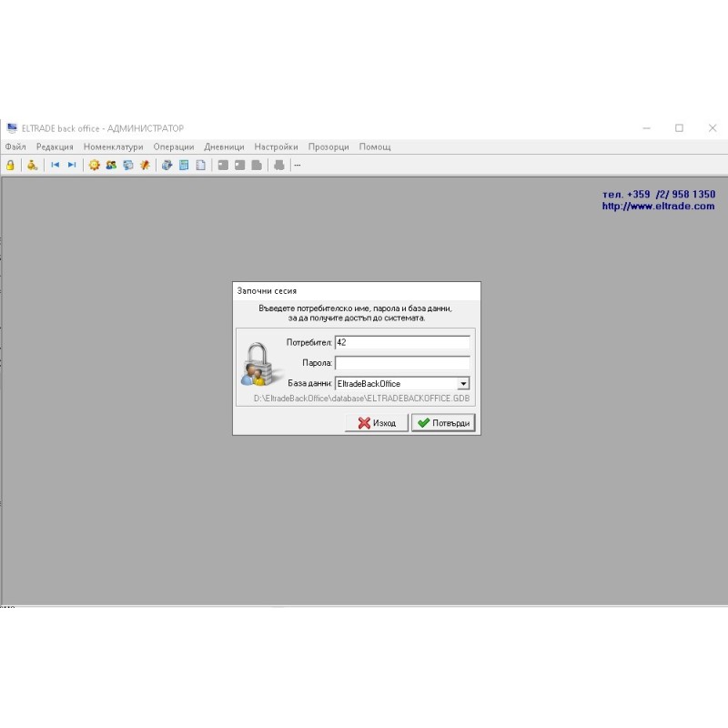Click the money bag toolbar icon
The height and width of the screenshot is (728, 728).
pos(32,165)
